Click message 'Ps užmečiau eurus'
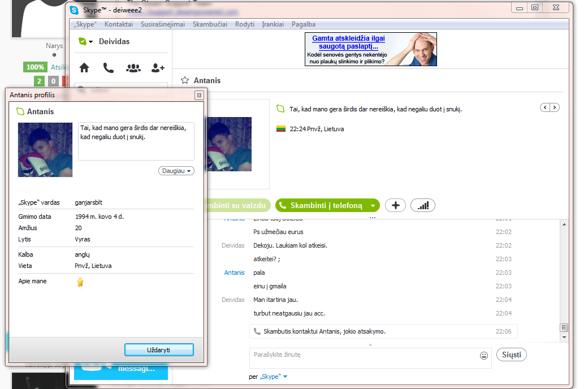The height and width of the screenshot is (389, 588). [278, 232]
